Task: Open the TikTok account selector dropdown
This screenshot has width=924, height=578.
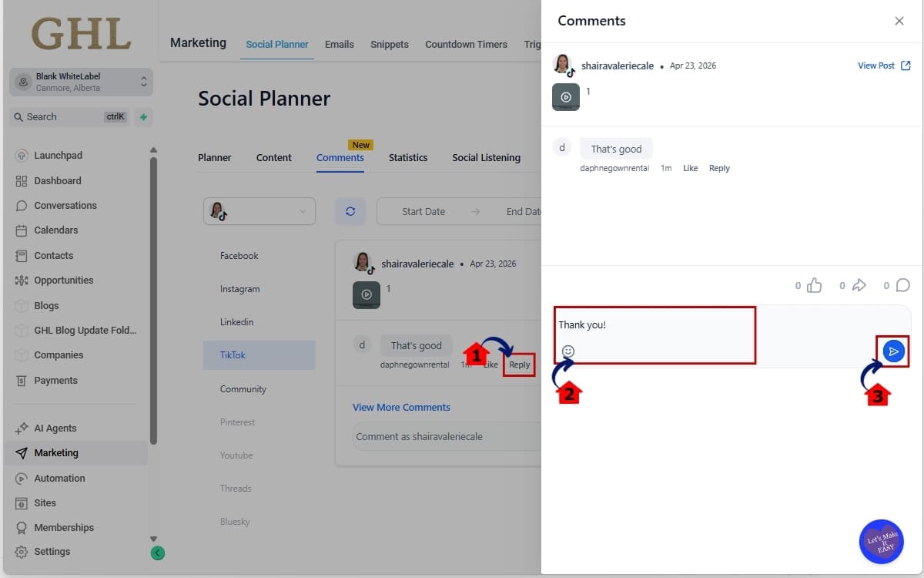Action: pyautogui.click(x=259, y=211)
